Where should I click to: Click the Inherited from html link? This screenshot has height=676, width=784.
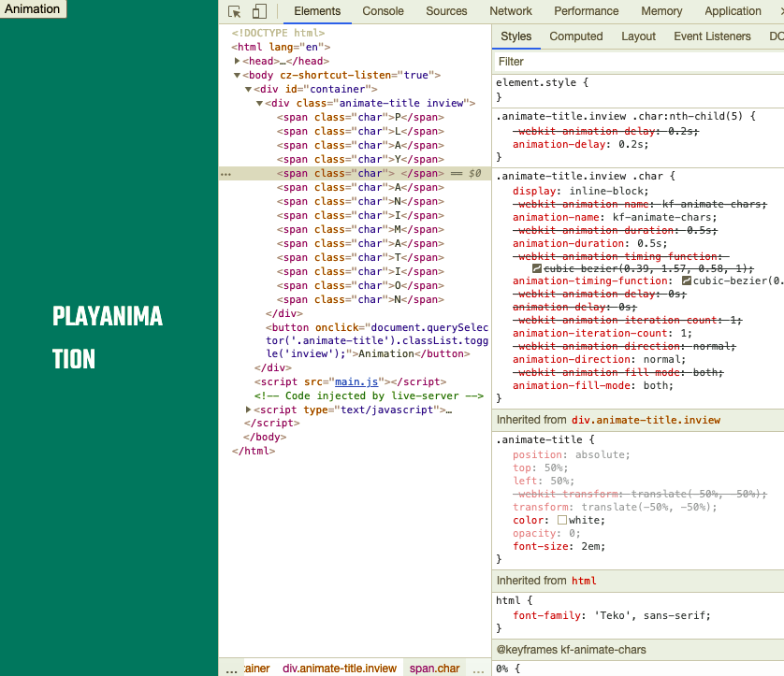tap(584, 581)
